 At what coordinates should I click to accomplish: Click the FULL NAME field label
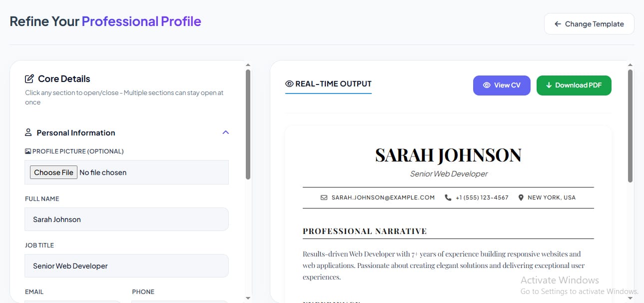pos(42,198)
